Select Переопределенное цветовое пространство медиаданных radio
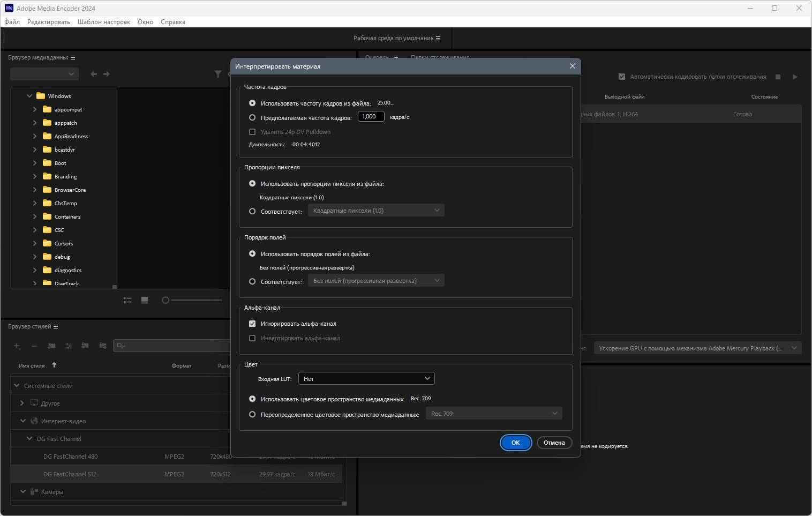This screenshot has height=516, width=812. 252,414
